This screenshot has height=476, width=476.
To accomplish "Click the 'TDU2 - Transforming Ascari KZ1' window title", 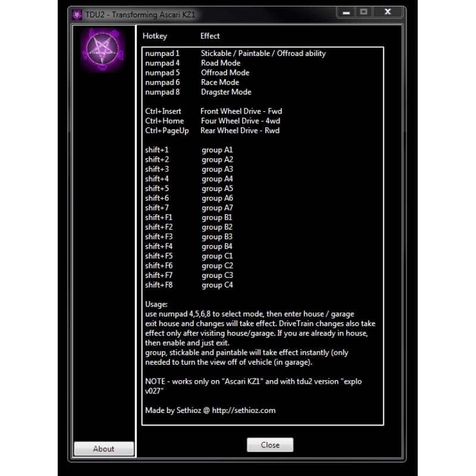I will point(140,14).
